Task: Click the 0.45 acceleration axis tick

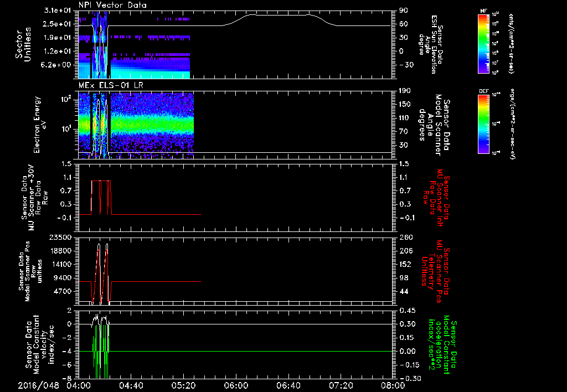Action: click(x=407, y=311)
